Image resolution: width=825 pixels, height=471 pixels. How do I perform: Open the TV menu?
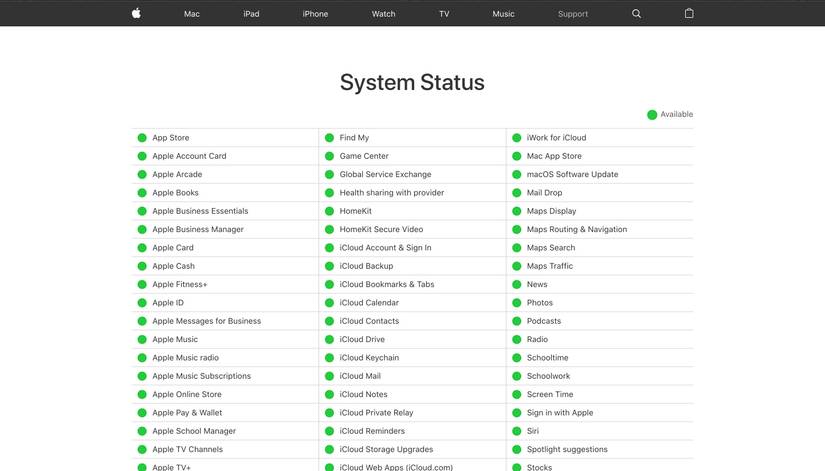[444, 14]
